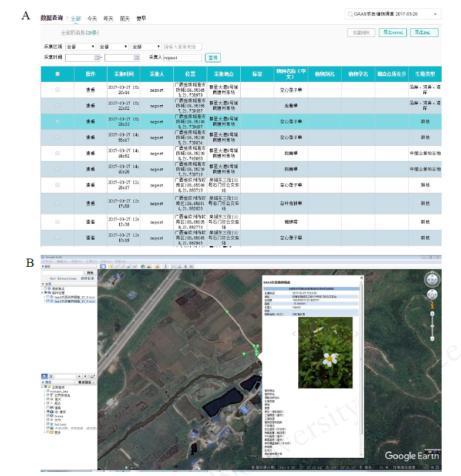The image size is (461, 476).
Task: Switch to the 全部 tab
Action: [76, 19]
